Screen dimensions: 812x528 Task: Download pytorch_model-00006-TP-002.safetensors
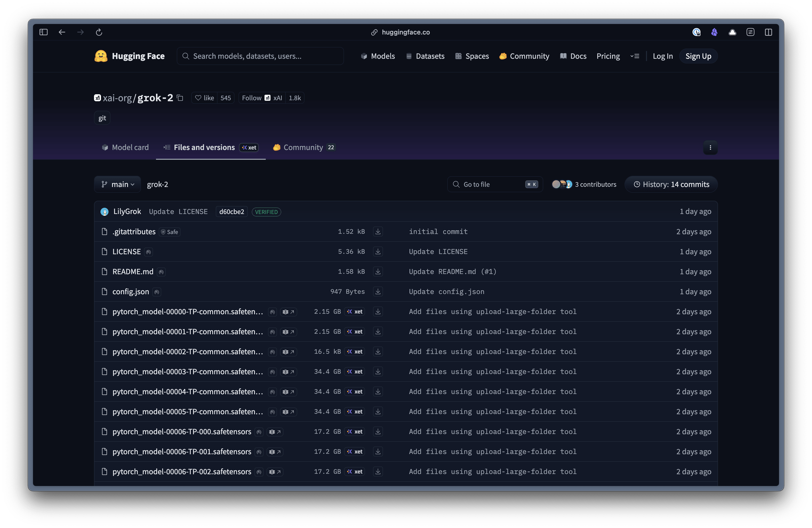378,471
